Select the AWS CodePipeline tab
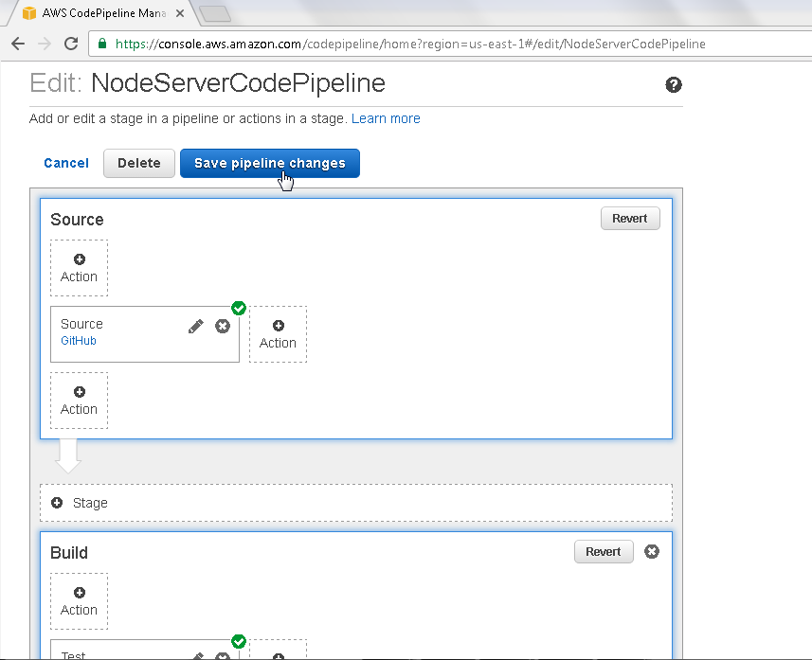 [103, 13]
